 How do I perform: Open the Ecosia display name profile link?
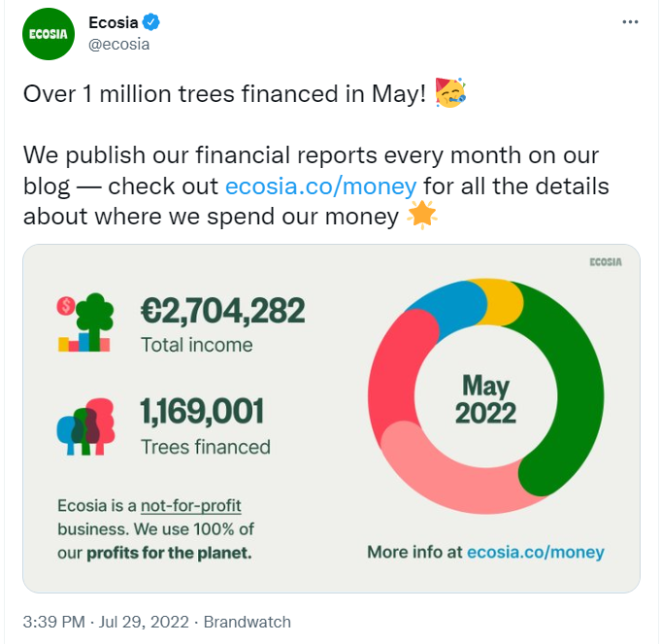click(x=113, y=22)
